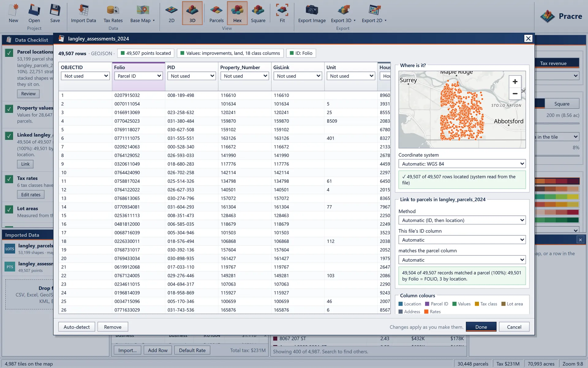Click the New project icon
This screenshot has width=588, height=368.
[x=13, y=10]
